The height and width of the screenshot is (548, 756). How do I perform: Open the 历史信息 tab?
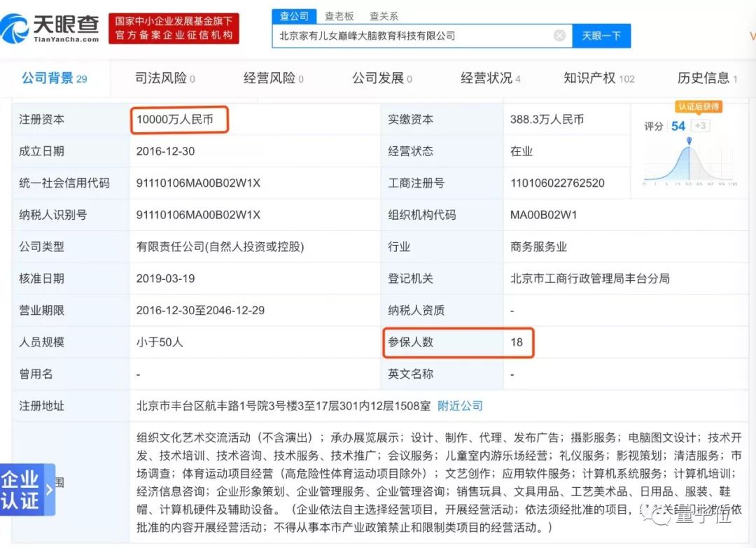tap(707, 78)
